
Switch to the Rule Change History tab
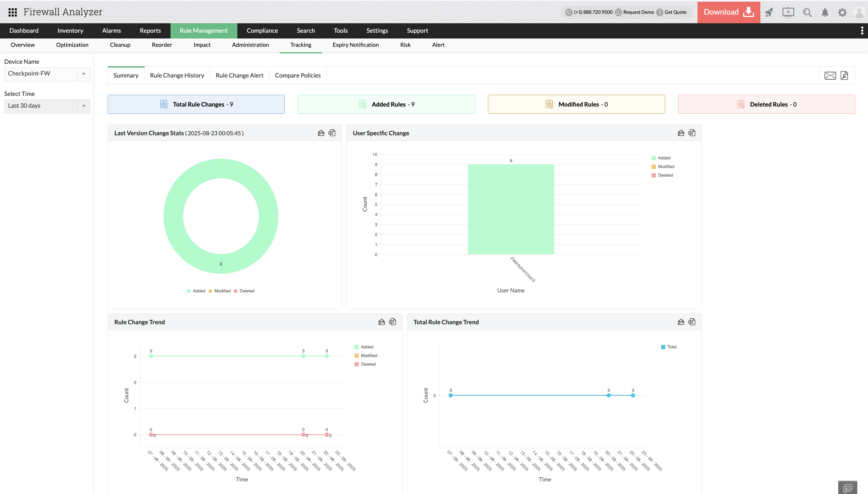(177, 75)
